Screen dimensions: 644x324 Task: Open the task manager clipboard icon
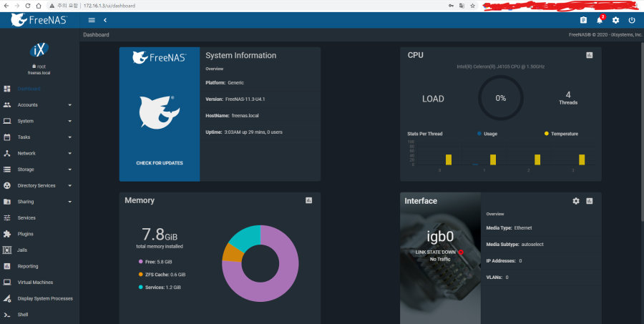click(583, 20)
